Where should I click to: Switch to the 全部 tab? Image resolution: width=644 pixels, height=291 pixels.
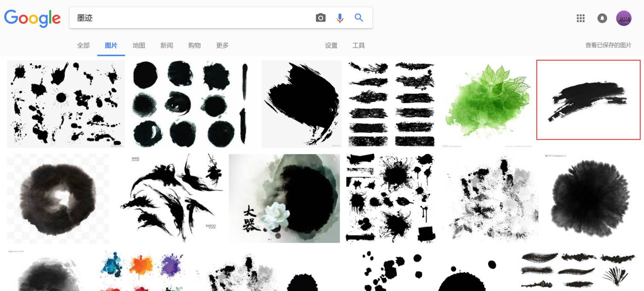84,46
